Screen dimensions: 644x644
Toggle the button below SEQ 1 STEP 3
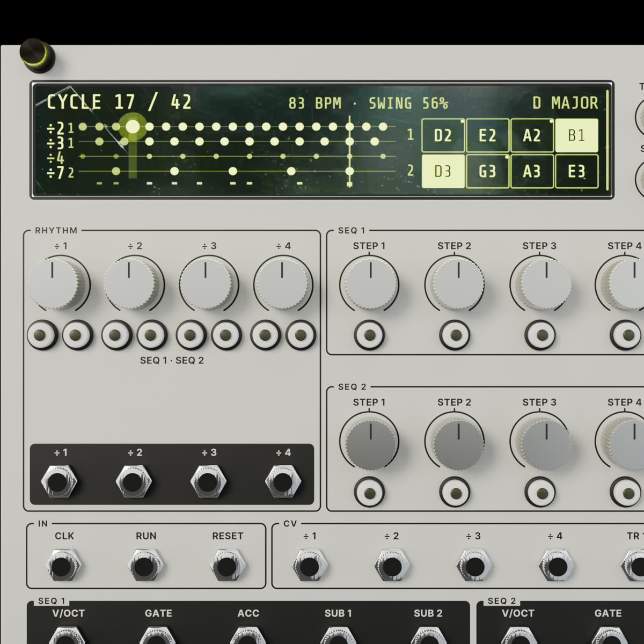540,335
